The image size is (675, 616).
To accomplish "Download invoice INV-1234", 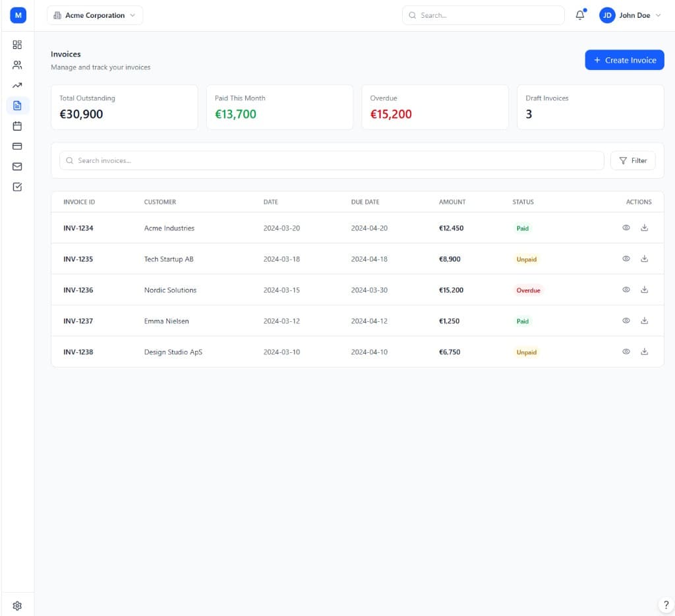I will coord(644,228).
